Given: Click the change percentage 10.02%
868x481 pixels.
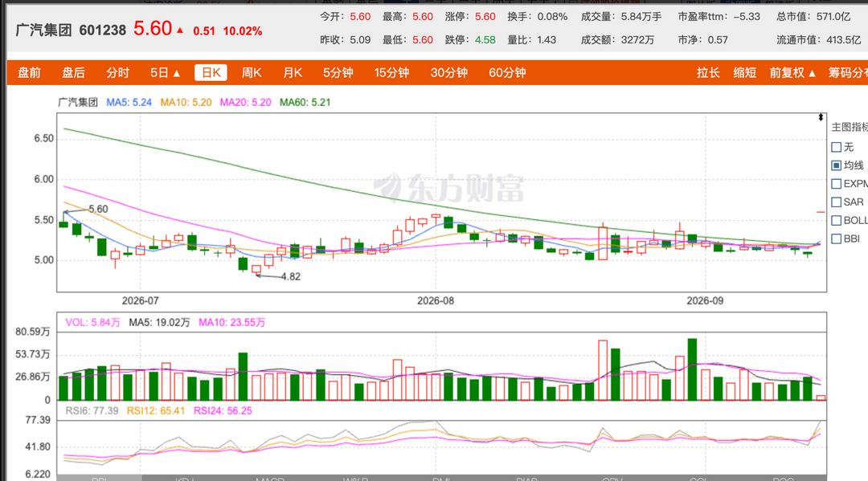Looking at the screenshot, I should pyautogui.click(x=243, y=31).
